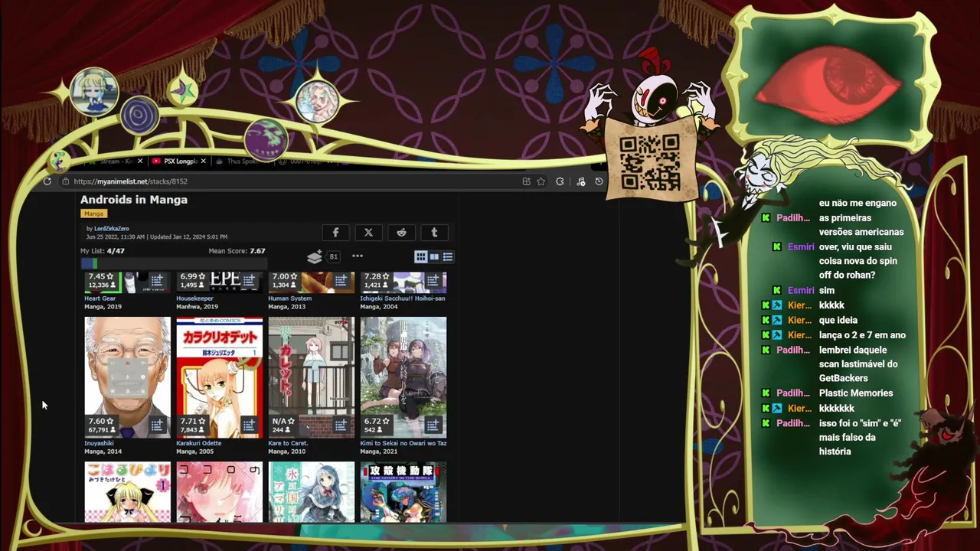Focus the myanimelist.net address bar
Viewport: 980px width, 551px height.
pyautogui.click(x=291, y=181)
